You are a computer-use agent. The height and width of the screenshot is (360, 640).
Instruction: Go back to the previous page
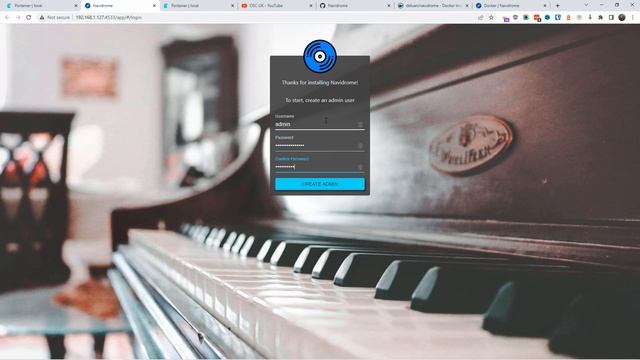pyautogui.click(x=7, y=18)
